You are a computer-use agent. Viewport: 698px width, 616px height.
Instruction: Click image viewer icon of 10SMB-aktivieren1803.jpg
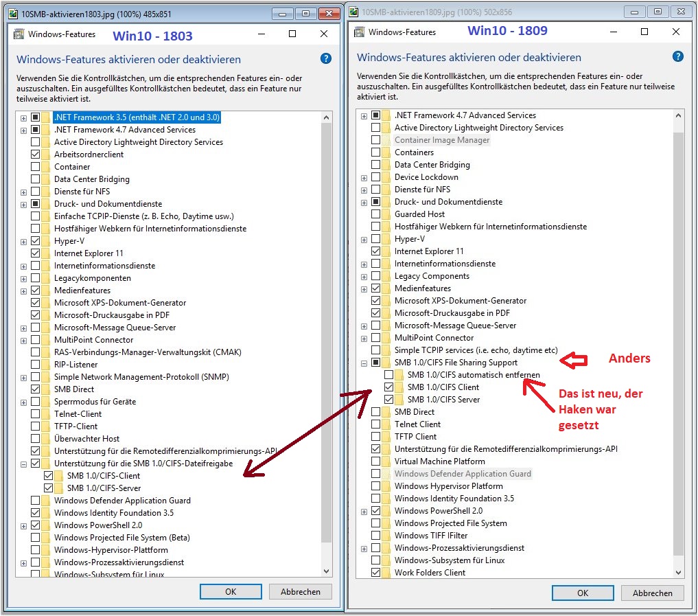[13, 14]
